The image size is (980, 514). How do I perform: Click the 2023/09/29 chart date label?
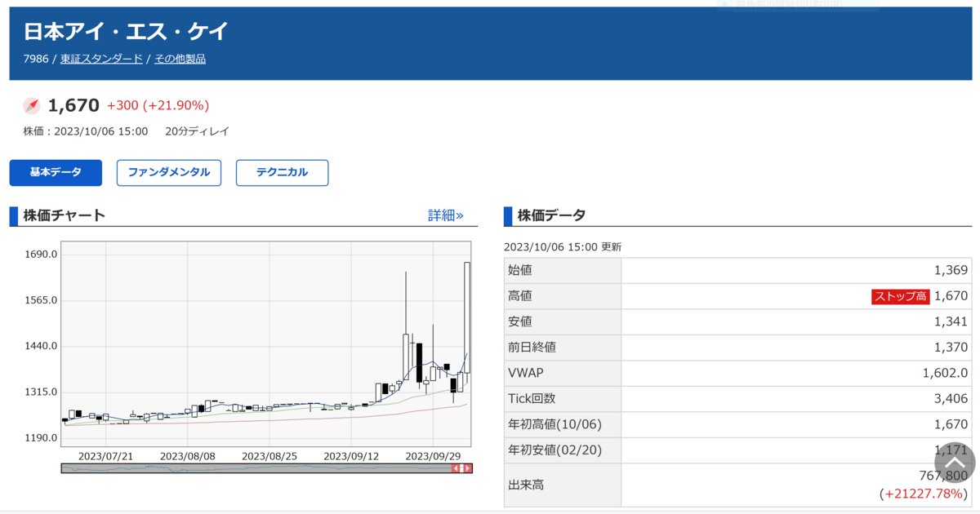coord(432,455)
